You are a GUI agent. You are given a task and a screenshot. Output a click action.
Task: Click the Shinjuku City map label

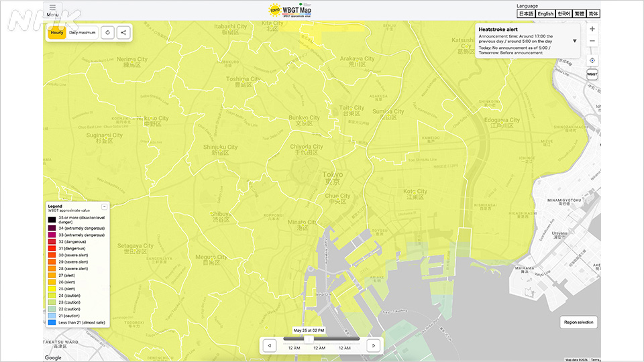coord(220,149)
